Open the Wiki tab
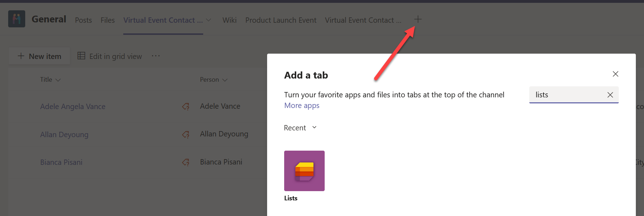This screenshot has width=644, height=216. coord(229,20)
